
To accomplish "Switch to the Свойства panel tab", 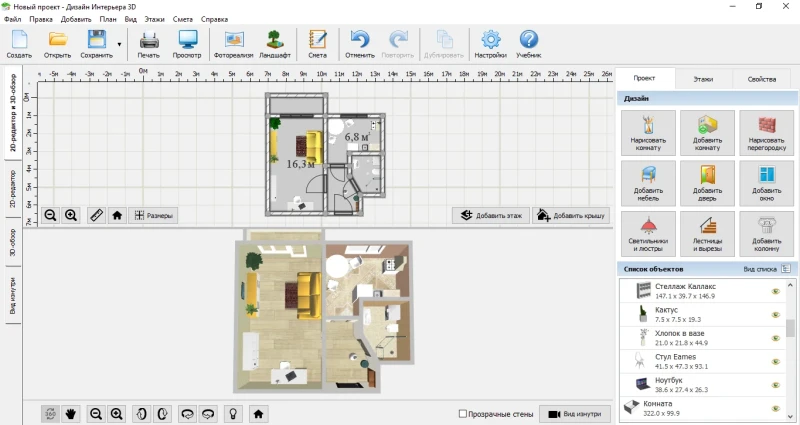I will coord(762,79).
